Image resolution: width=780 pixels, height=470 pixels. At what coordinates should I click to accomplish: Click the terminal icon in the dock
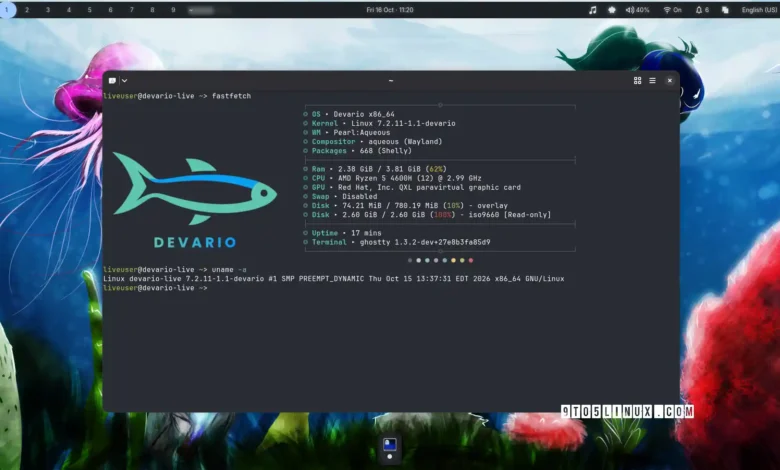pos(390,445)
